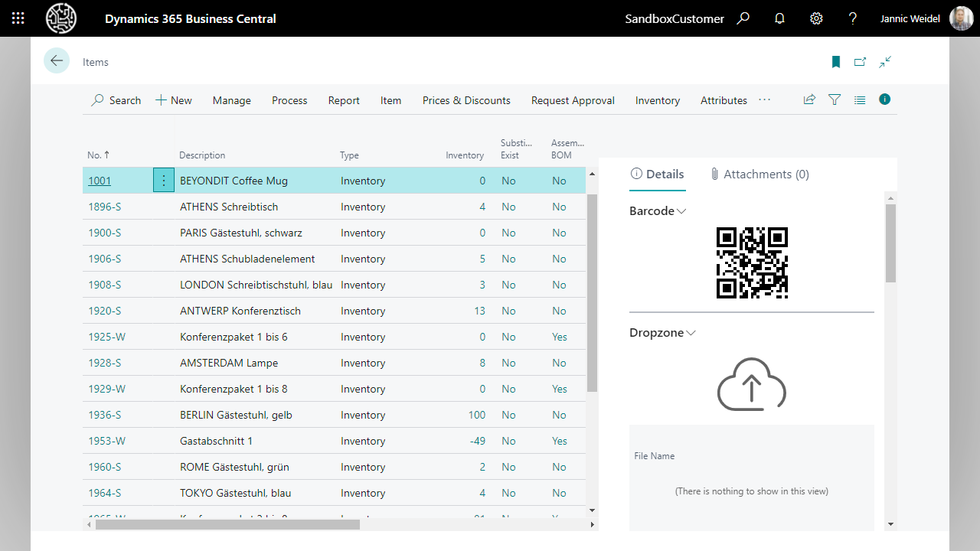
Task: Select the AMSTERDAM Lampe description
Action: coord(229,363)
